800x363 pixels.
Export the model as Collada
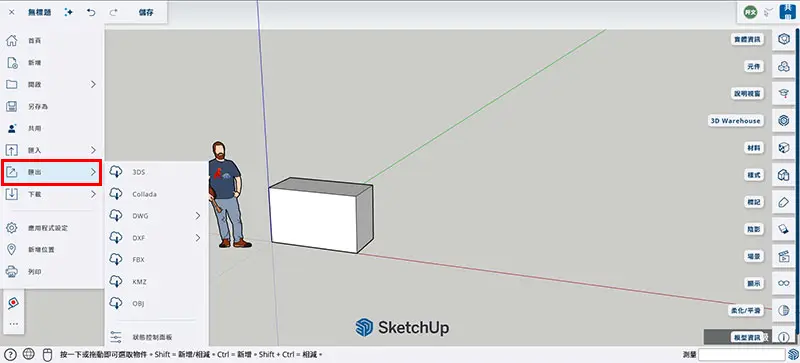(x=156, y=194)
